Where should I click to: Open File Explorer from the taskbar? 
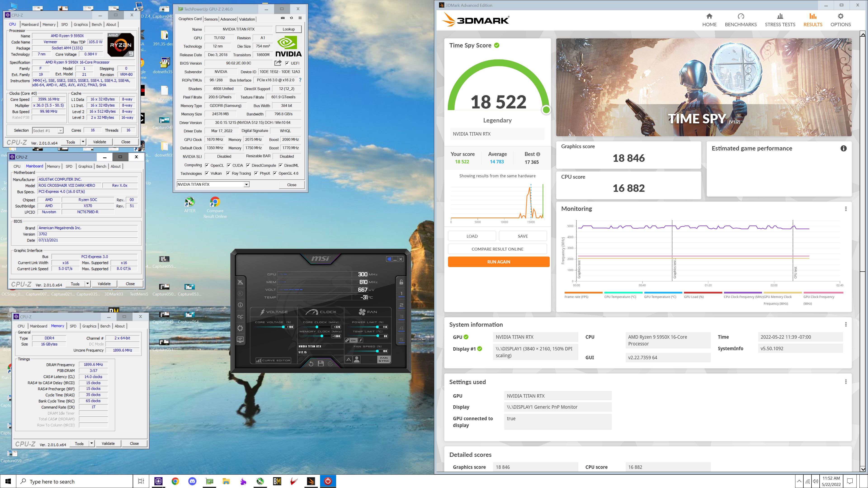226,481
